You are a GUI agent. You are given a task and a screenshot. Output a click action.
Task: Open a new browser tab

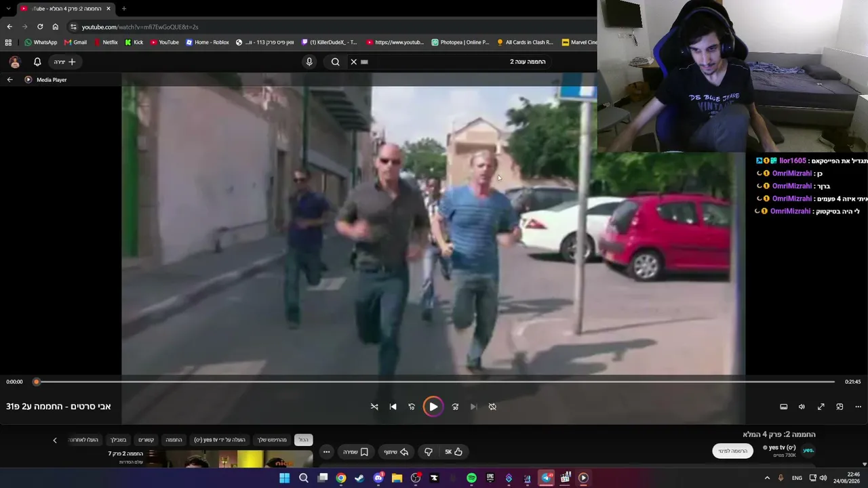[x=123, y=9]
